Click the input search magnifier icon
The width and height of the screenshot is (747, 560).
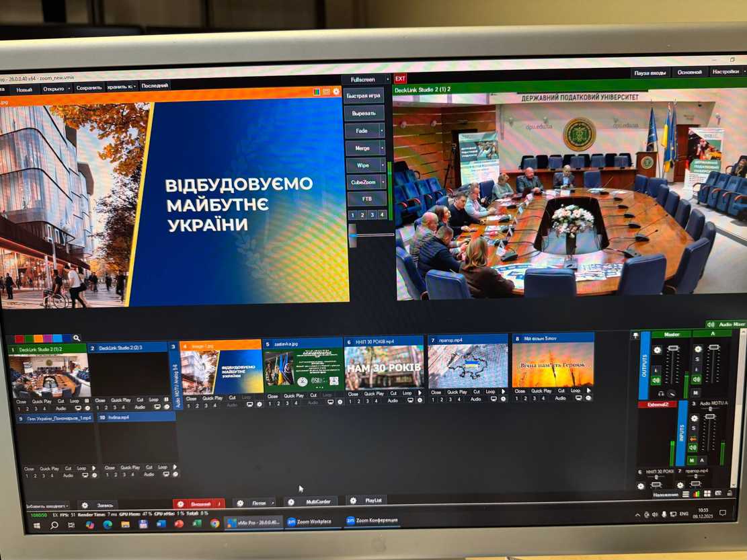[77, 338]
